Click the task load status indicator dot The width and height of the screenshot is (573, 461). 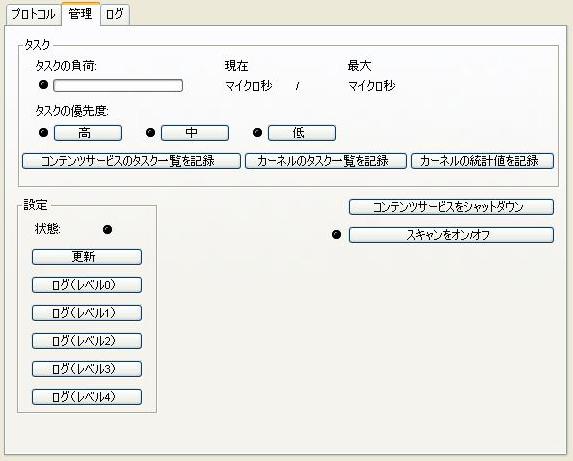(x=43, y=85)
